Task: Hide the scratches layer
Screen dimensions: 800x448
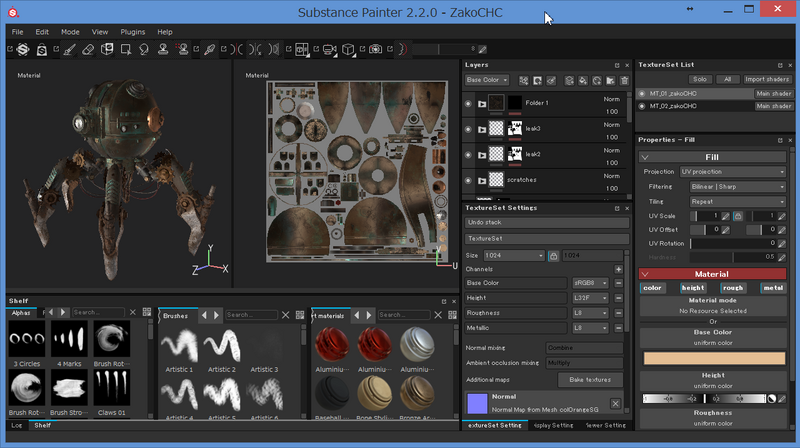Action: point(468,180)
